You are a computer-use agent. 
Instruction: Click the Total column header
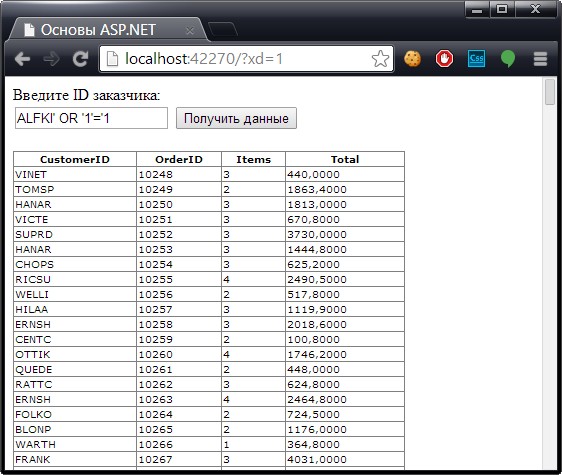tap(345, 159)
